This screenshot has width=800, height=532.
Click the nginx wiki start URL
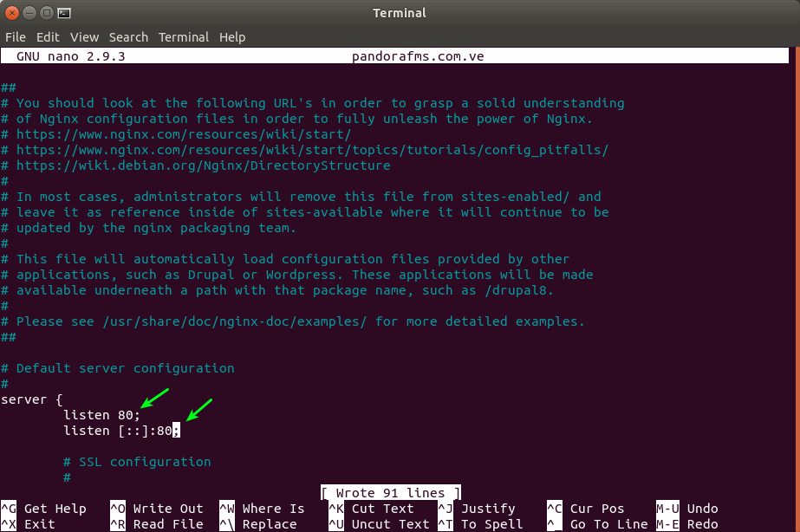pos(184,134)
